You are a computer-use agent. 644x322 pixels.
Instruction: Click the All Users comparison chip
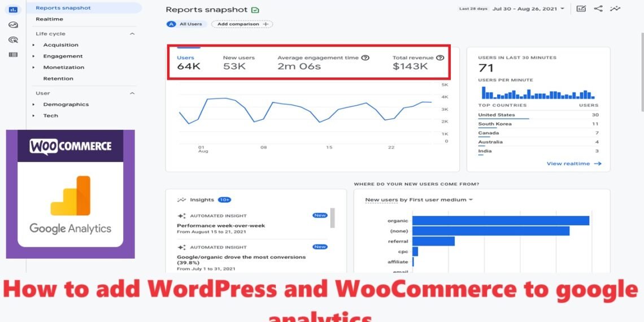click(186, 24)
